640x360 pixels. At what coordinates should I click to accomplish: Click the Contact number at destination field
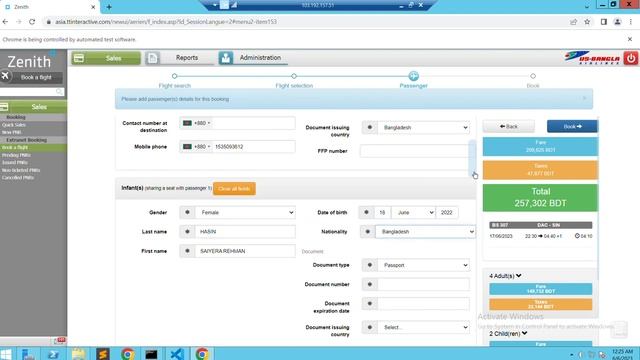pyautogui.click(x=253, y=123)
